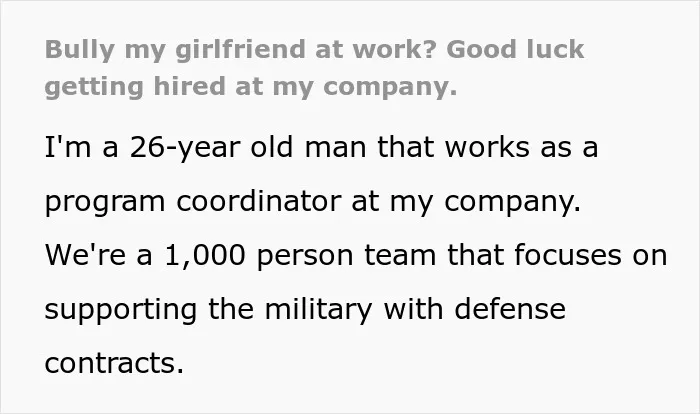Click the number "1,000" in the paragraph
The width and height of the screenshot is (700, 414).
[205, 256]
